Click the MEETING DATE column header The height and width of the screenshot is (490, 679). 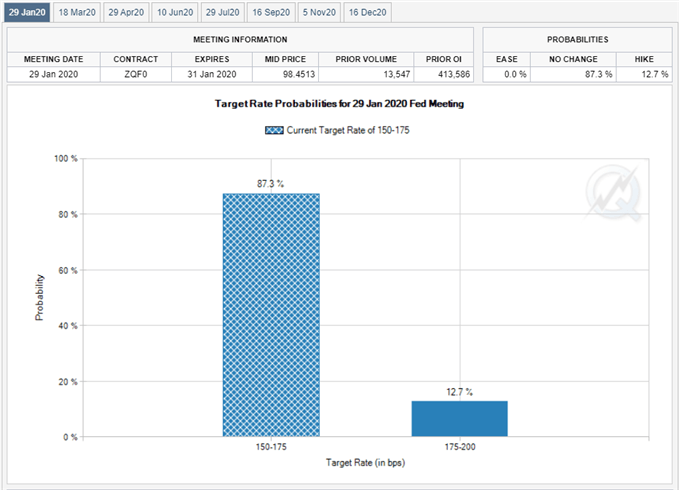point(54,59)
